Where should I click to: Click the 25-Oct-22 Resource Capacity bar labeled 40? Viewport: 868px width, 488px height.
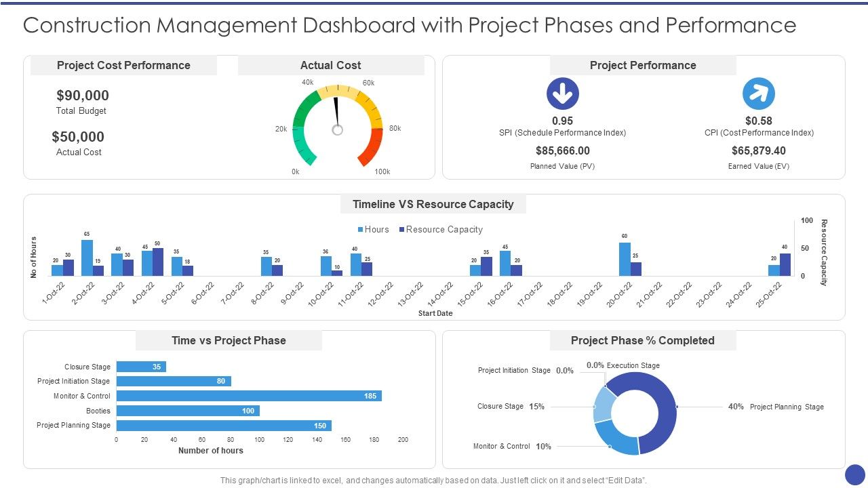785,264
